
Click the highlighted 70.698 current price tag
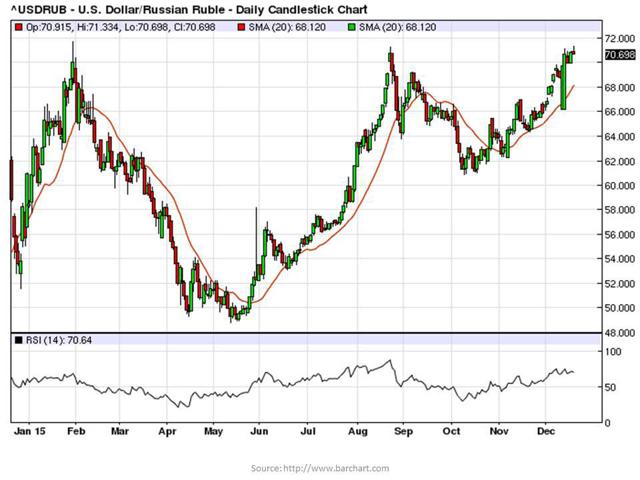click(620, 55)
